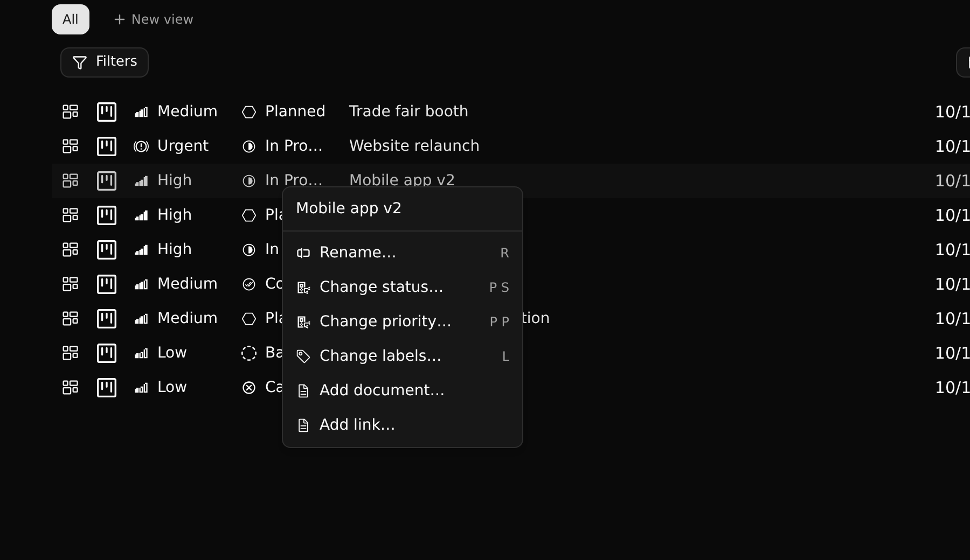Click the dashed-circle backlog status icon

click(249, 353)
